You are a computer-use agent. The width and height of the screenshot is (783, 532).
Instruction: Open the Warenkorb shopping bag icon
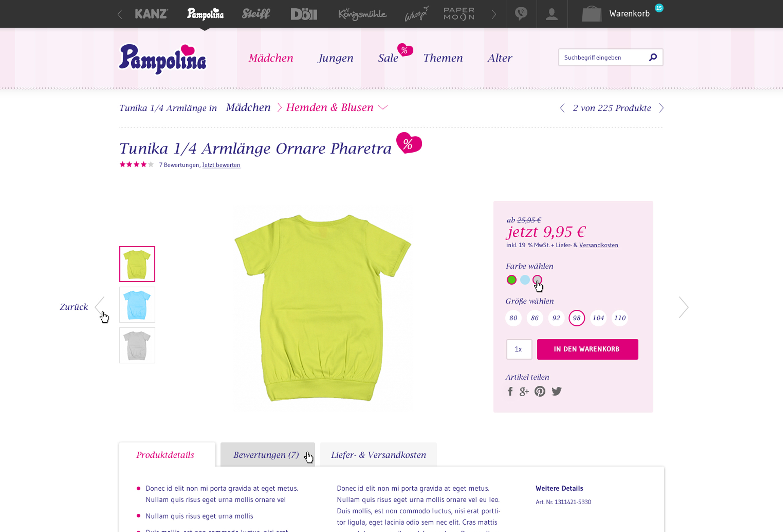[592, 14]
